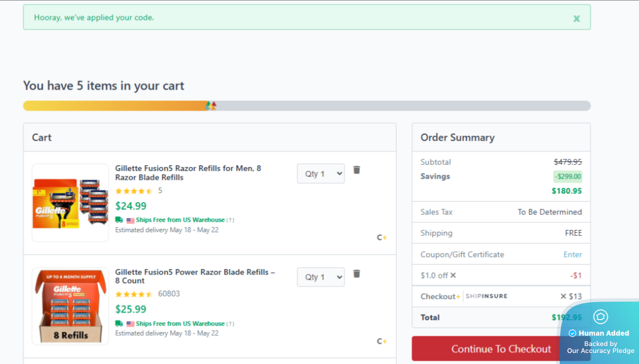Delete Gillette Fusion5 Razor Refills for Men item
This screenshot has width=639, height=364.
(357, 170)
